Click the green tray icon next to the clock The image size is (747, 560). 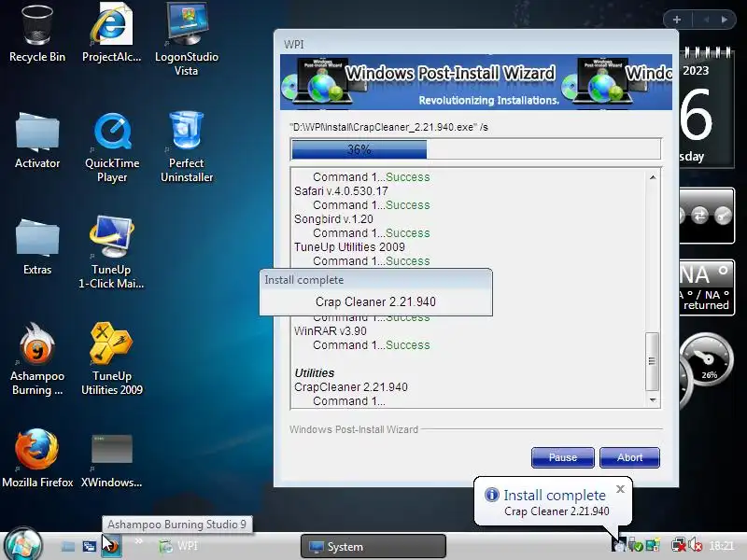click(653, 545)
